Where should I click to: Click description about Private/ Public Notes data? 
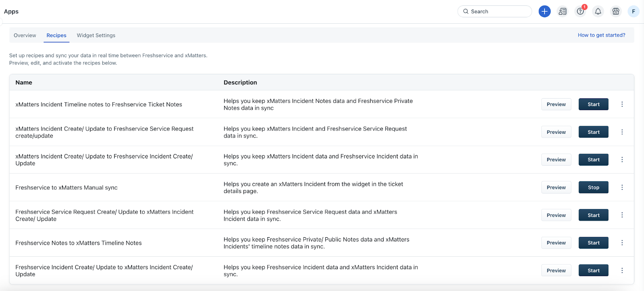316,243
